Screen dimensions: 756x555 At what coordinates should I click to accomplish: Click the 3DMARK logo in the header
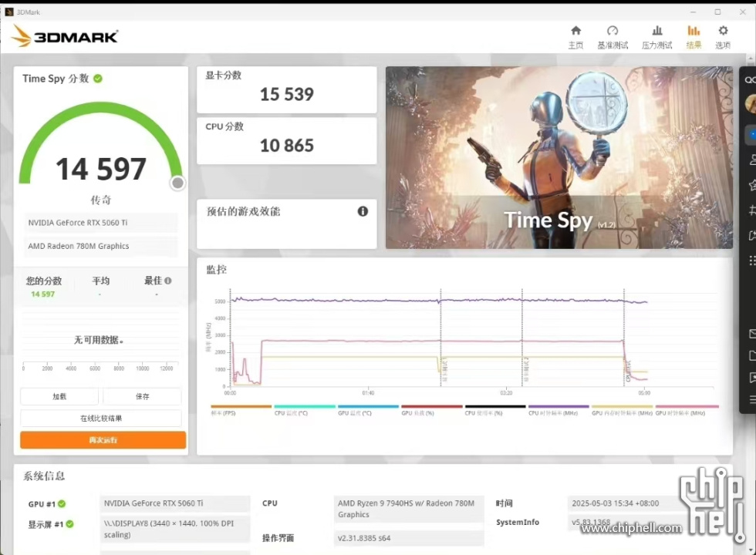coord(65,36)
